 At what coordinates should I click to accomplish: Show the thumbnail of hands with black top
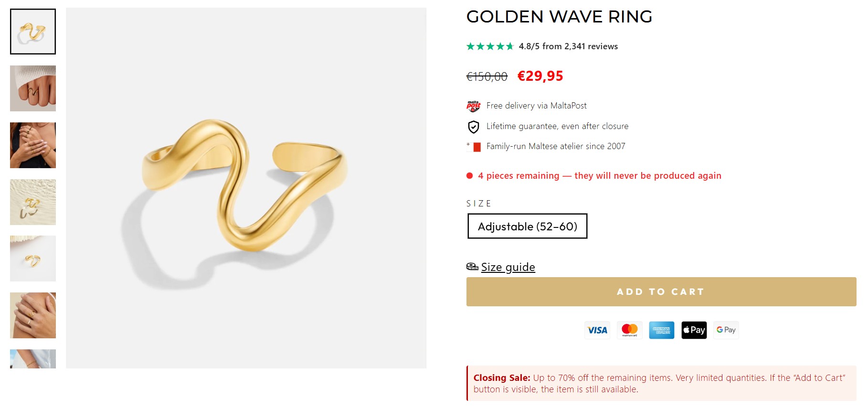33,145
